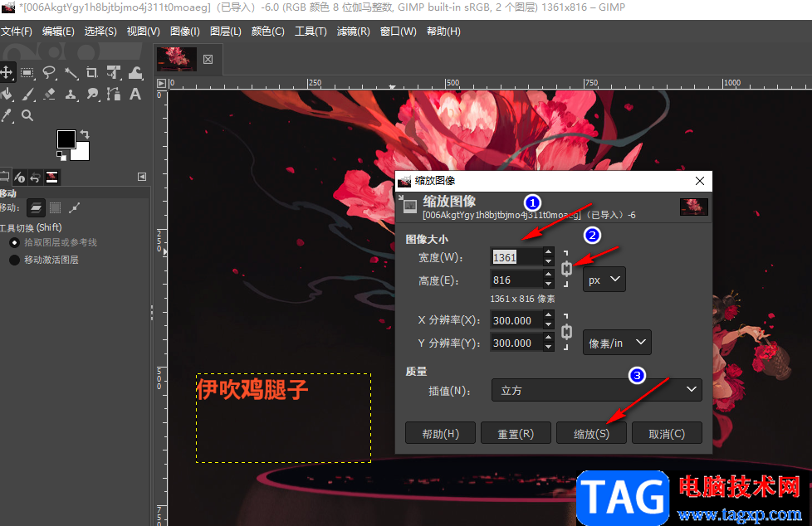The height and width of the screenshot is (526, 812).
Task: Select the Smudge tool
Action: [92, 95]
